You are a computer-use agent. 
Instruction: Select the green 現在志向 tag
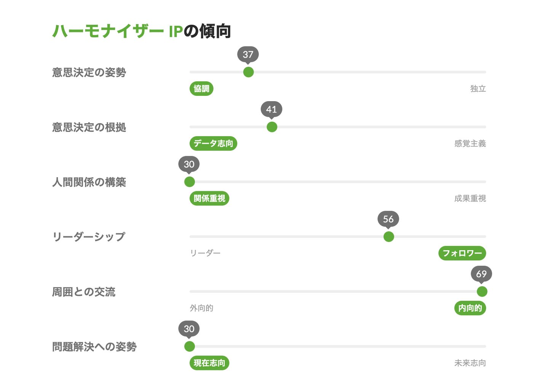coord(209,363)
